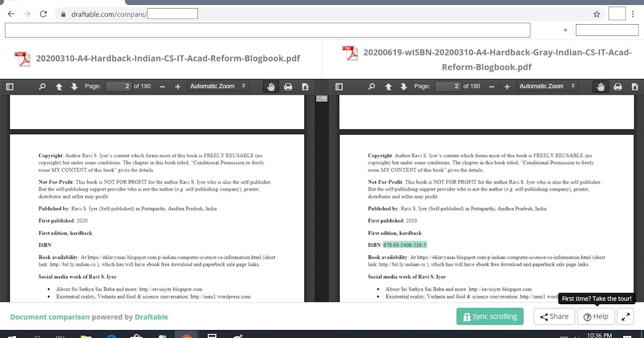Open search in the left PDF viewer
Image resolution: width=644 pixels, height=338 pixels.
coord(42,86)
